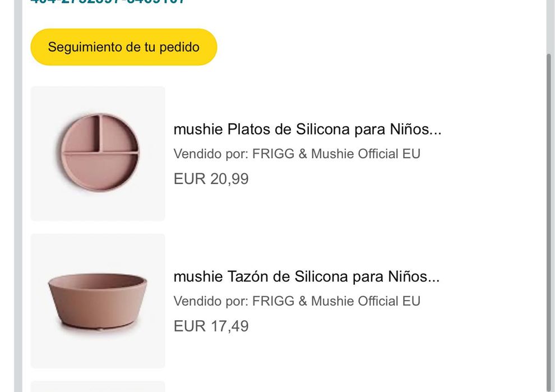Open the mushie Platos de Silicona title
Screen dimensions: 555x392
[x=307, y=130]
